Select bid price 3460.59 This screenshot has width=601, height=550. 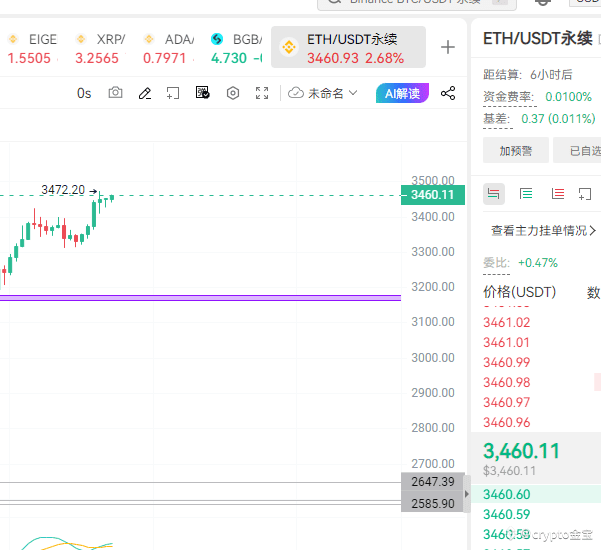[506, 514]
